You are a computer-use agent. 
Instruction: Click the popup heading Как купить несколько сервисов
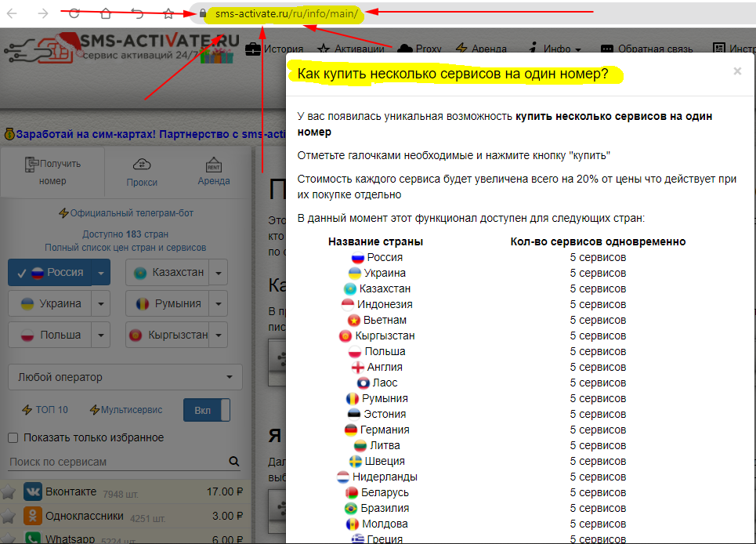pyautogui.click(x=453, y=74)
